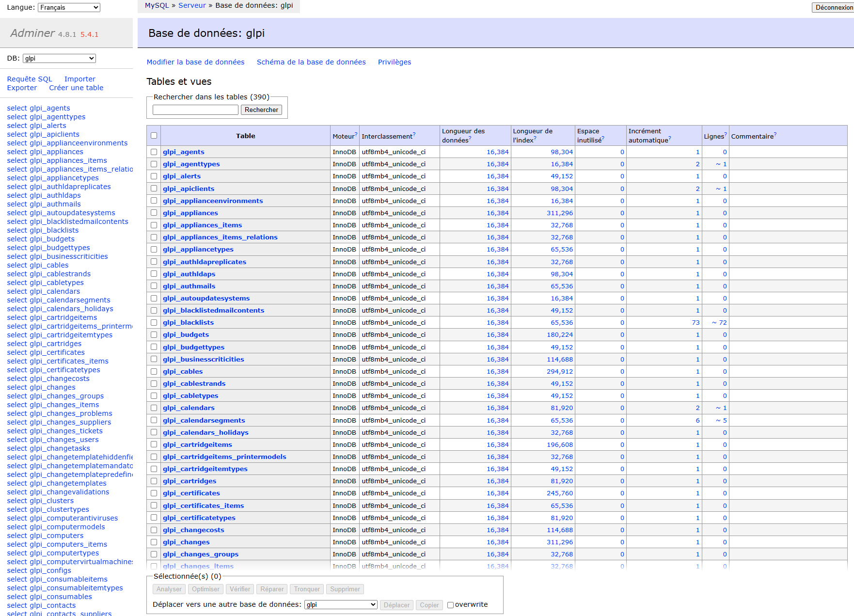Focus the table search text field
The image size is (854, 616).
(195, 110)
